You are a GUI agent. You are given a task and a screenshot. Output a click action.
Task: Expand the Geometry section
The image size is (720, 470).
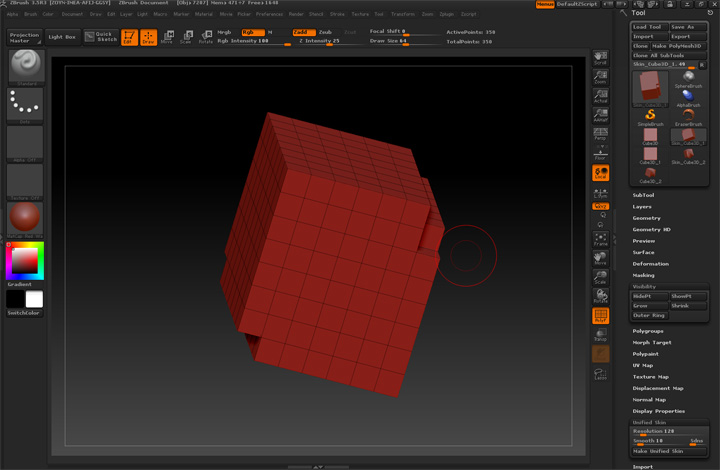[x=647, y=218]
